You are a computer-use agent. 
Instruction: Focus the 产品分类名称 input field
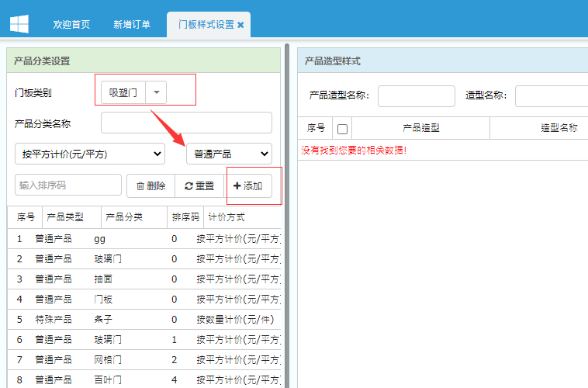186,123
